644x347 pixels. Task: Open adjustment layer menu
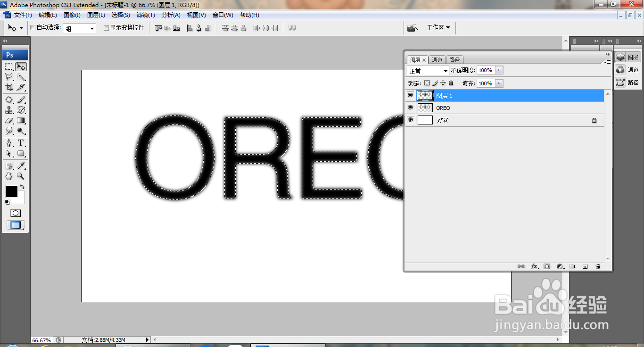pyautogui.click(x=560, y=266)
